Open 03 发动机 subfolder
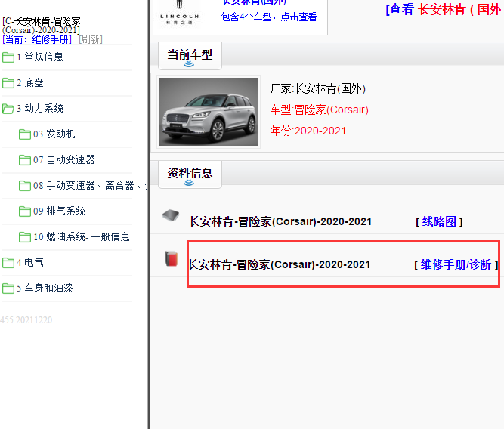Image resolution: width=504 pixels, height=429 pixels. 54,134
